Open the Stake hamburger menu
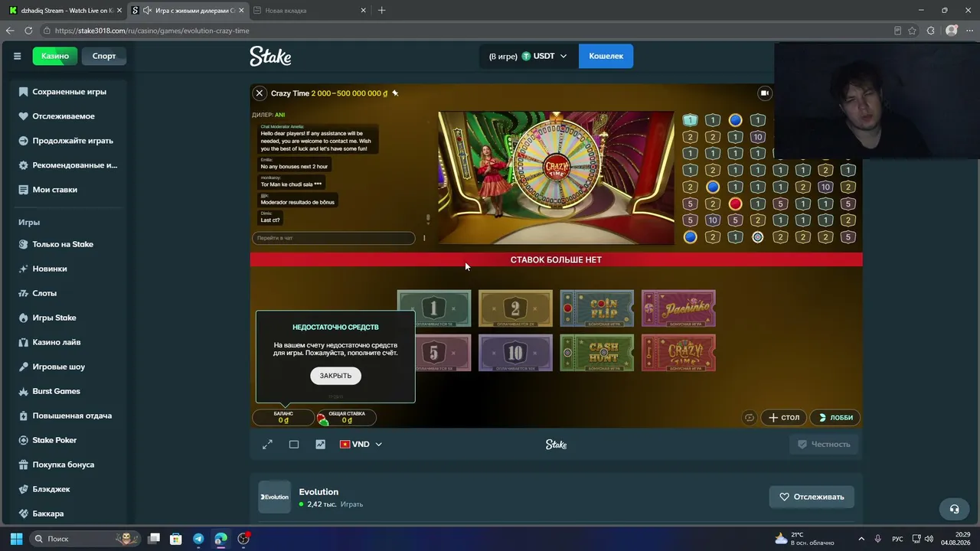Viewport: 980px width, 551px height. 17,56
